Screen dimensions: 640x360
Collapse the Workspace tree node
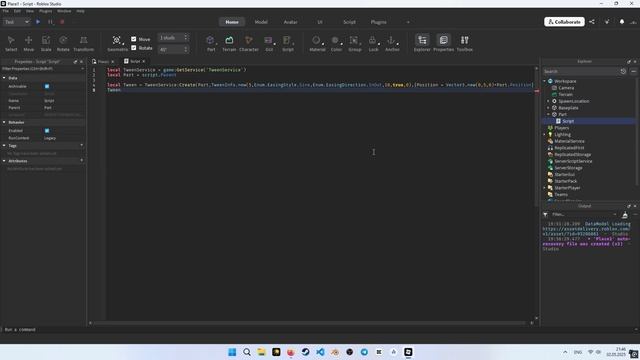pos(544,81)
